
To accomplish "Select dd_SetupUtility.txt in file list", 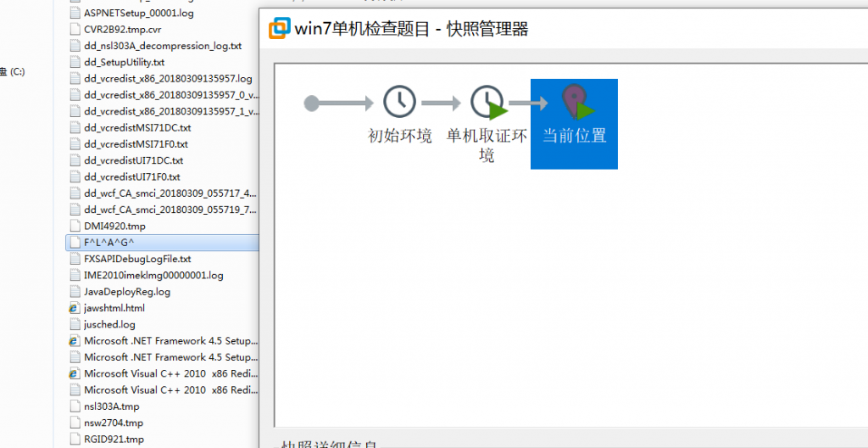I will click(x=162, y=62).
